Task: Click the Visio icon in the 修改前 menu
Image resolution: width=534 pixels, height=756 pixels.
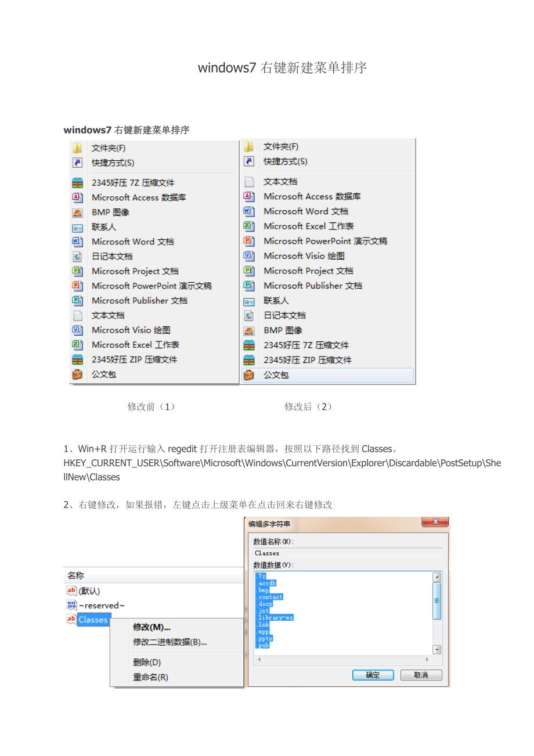Action: 77,330
